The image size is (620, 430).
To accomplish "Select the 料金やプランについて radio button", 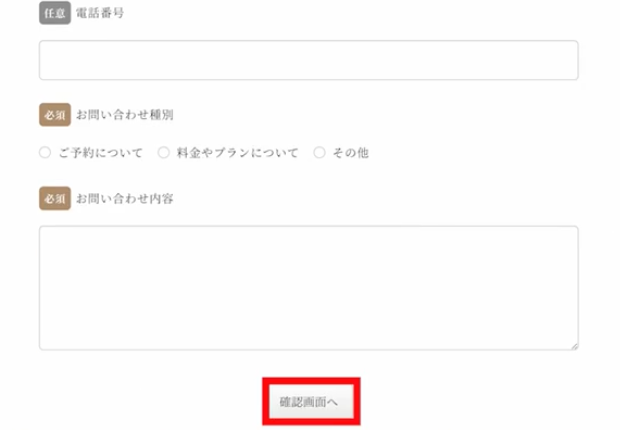I will pyautogui.click(x=164, y=152).
